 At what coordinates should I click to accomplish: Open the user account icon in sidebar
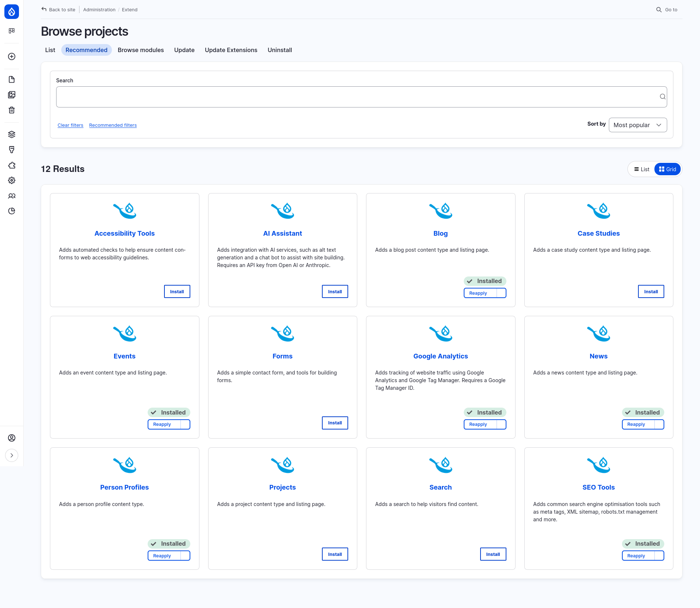[12, 438]
